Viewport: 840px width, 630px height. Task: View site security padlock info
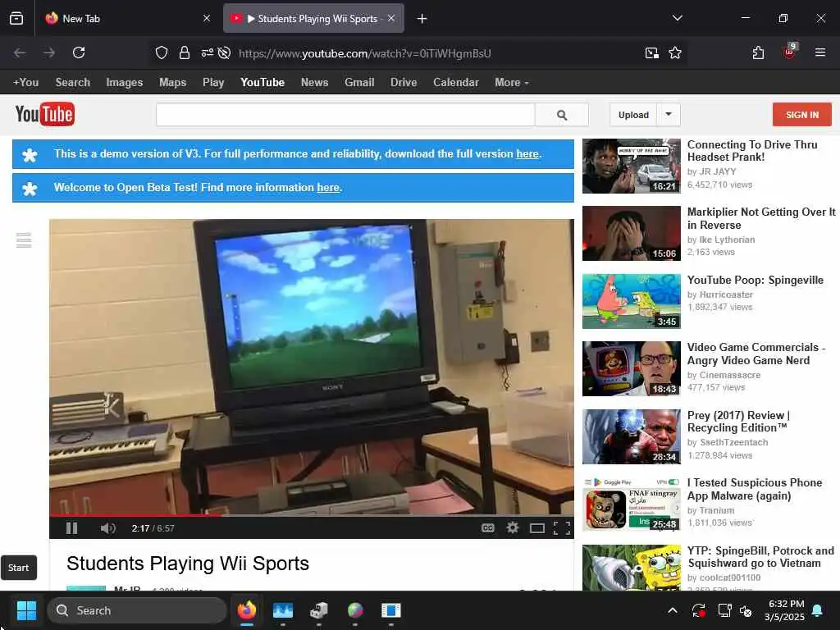pyautogui.click(x=185, y=52)
